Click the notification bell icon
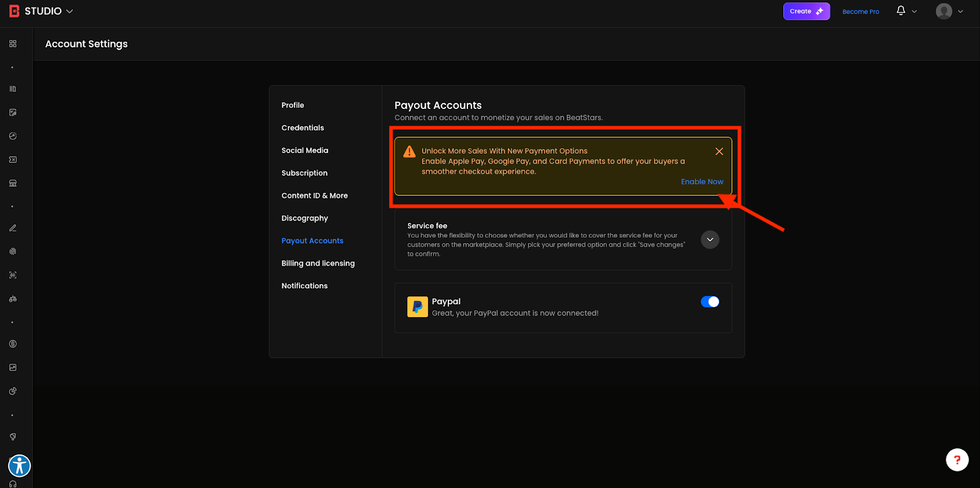The width and height of the screenshot is (980, 488). pos(901,11)
